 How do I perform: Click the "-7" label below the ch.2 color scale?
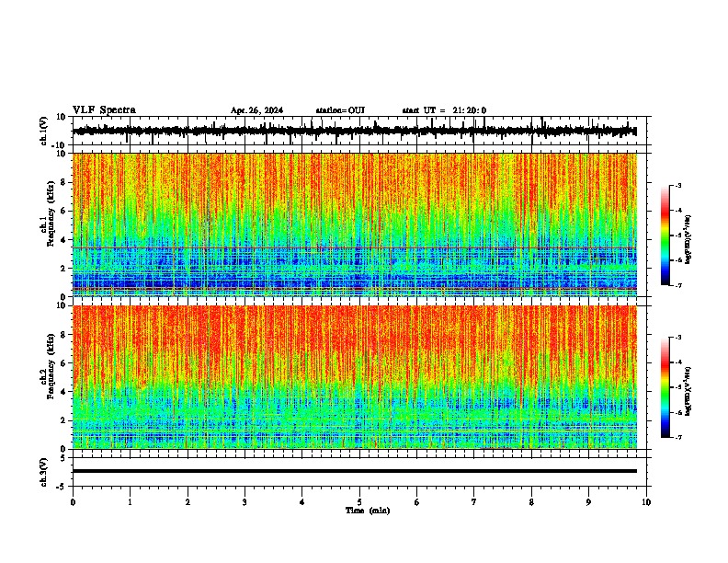[x=677, y=437]
